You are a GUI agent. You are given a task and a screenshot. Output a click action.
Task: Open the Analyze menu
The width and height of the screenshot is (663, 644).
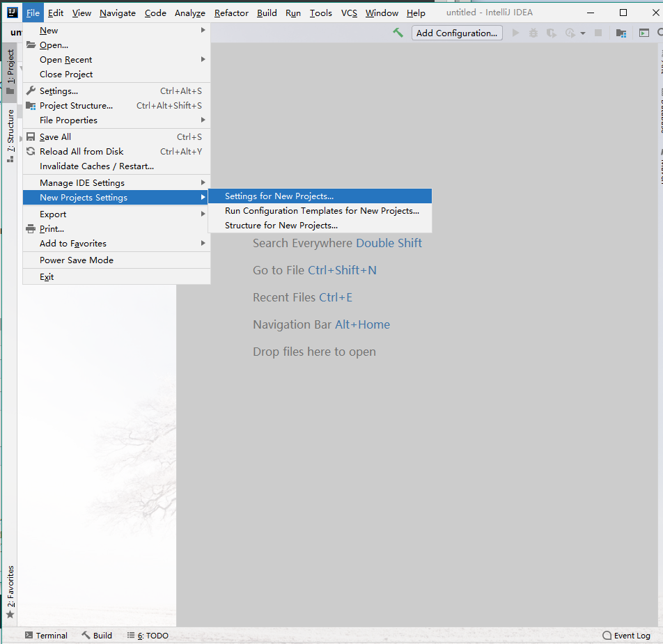click(x=190, y=13)
